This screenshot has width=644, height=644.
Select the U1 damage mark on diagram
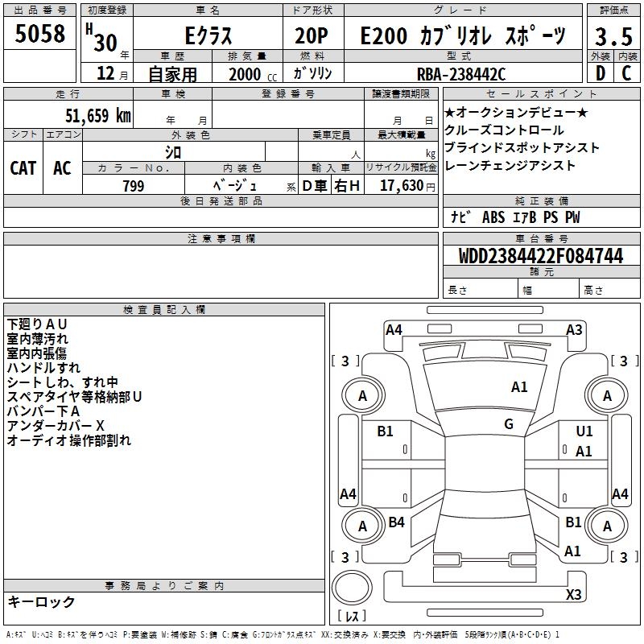pos(584,431)
